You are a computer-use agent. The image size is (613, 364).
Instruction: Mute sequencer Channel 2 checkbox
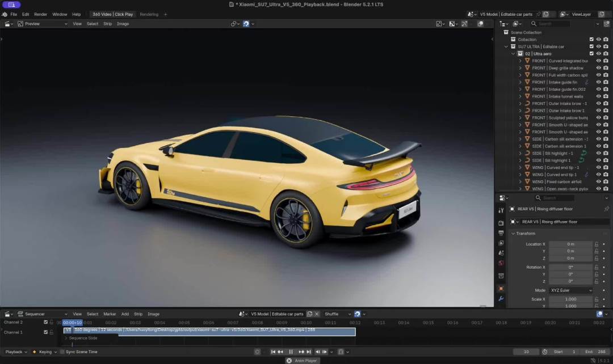pos(45,322)
